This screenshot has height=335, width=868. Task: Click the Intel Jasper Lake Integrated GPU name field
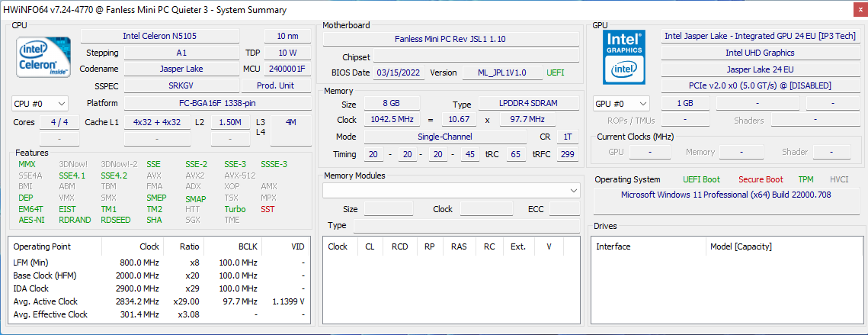760,36
